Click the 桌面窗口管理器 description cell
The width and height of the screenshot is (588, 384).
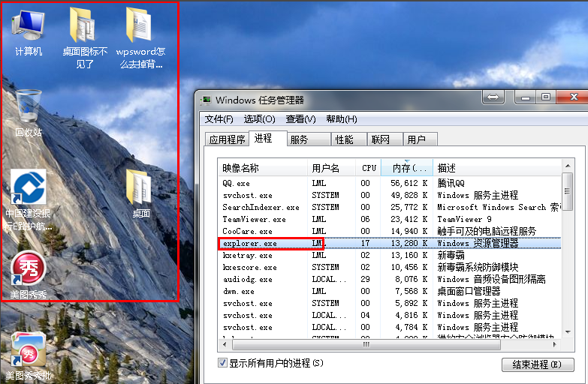(469, 291)
